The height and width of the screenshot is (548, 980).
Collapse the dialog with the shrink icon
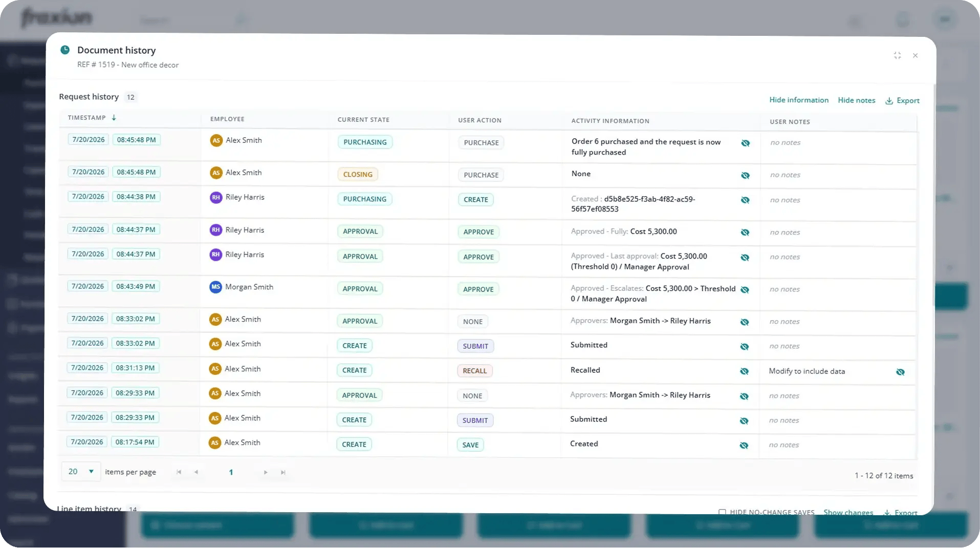coord(897,55)
